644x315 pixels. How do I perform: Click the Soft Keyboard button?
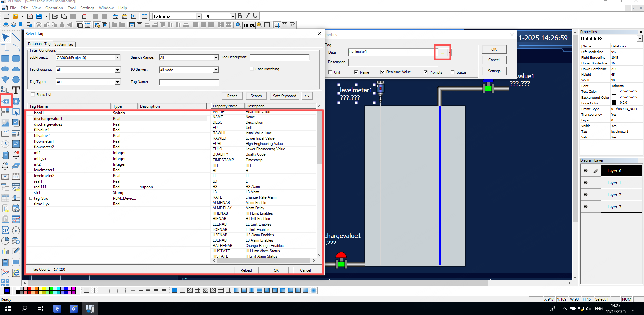point(284,96)
